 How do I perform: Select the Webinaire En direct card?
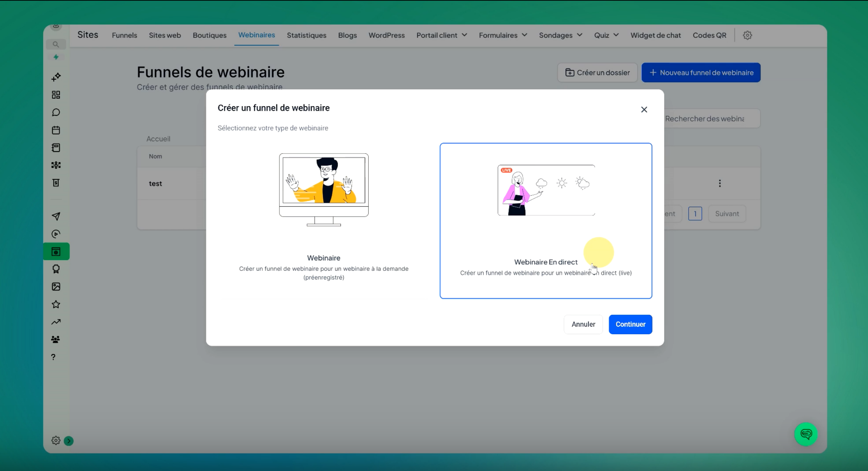tap(545, 221)
